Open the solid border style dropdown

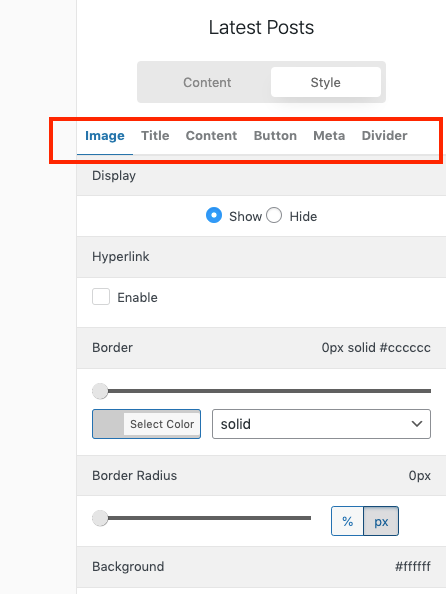pos(321,424)
